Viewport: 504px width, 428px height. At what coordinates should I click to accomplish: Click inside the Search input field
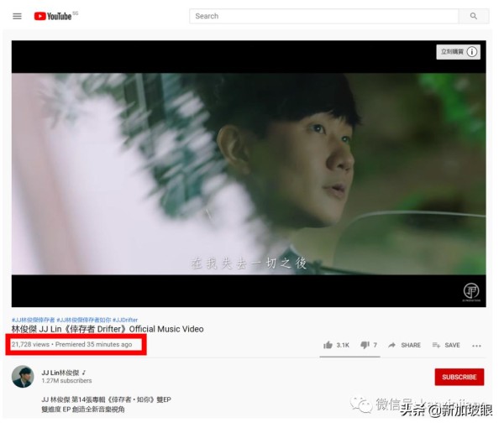tap(323, 16)
